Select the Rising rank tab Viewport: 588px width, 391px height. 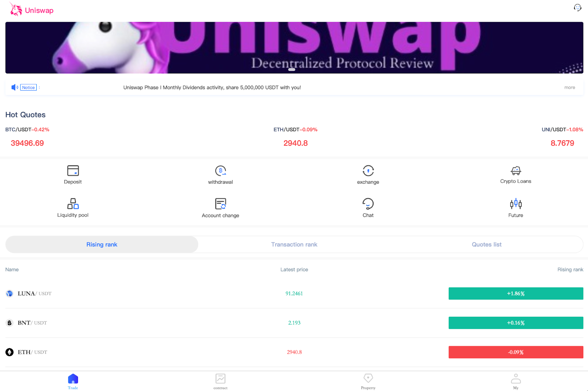(102, 244)
